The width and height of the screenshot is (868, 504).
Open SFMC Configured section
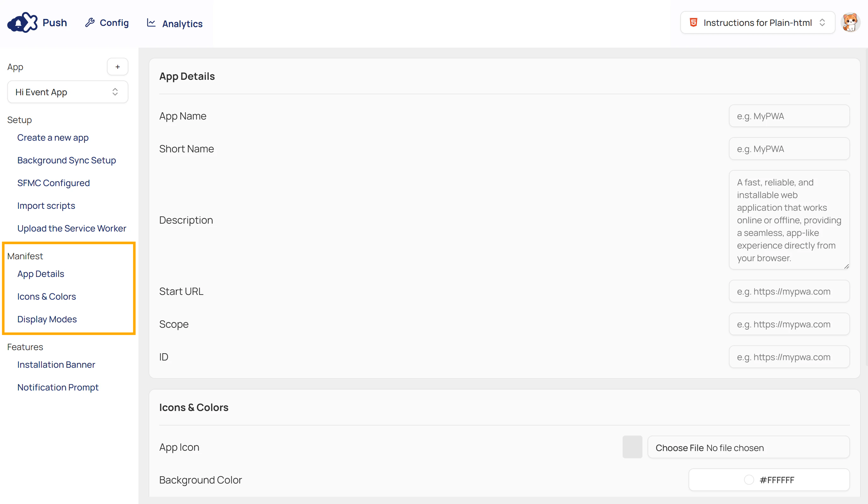tap(53, 183)
